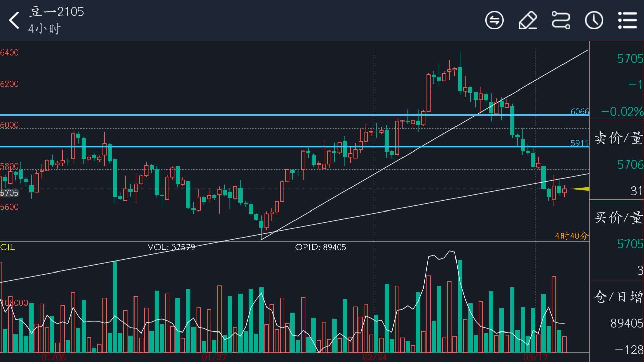Click the 03/17 date marker on timeline
This screenshot has height=362, width=644.
click(x=535, y=357)
